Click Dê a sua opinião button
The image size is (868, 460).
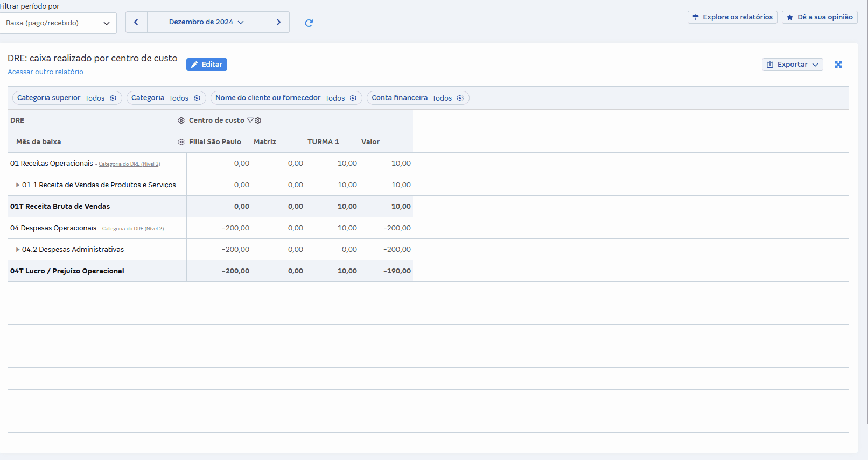coord(820,17)
